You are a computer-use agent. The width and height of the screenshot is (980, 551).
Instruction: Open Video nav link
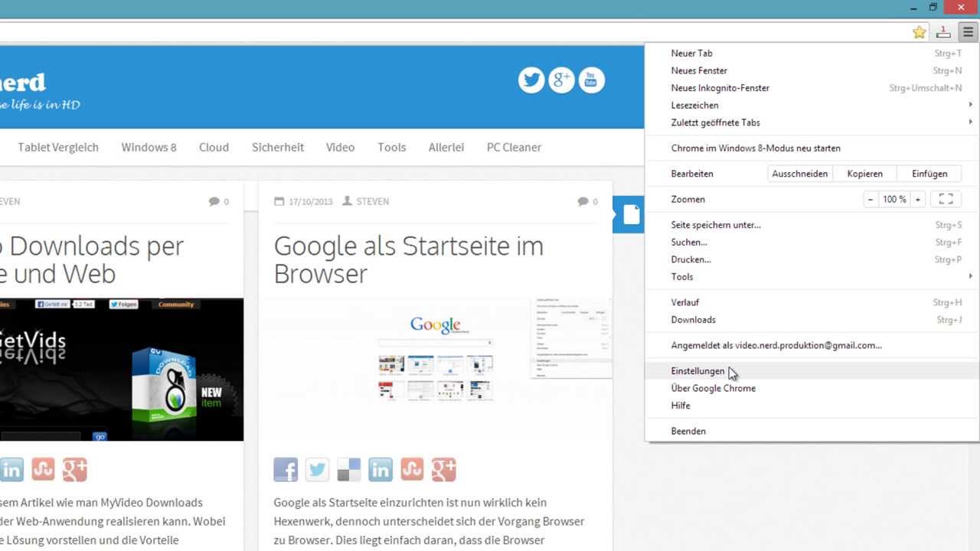(x=340, y=147)
